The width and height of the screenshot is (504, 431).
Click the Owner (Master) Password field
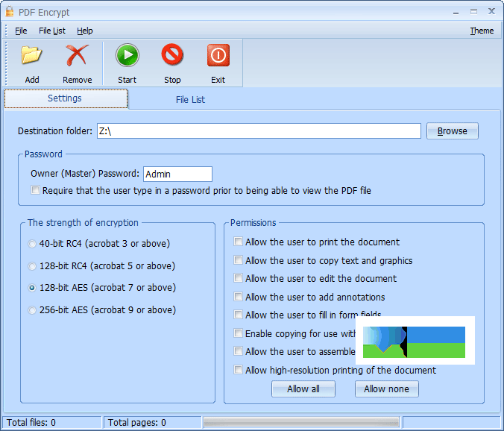177,174
